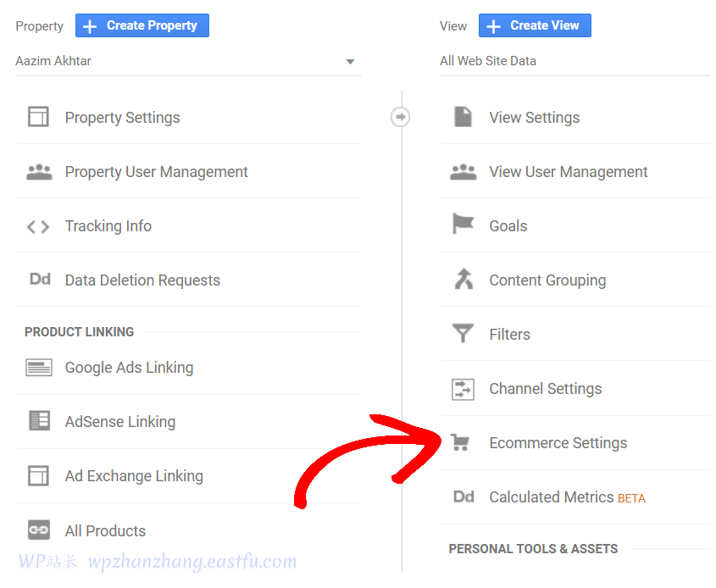This screenshot has width=716, height=588.
Task: Click the Property Settings layout icon
Action: click(x=38, y=117)
